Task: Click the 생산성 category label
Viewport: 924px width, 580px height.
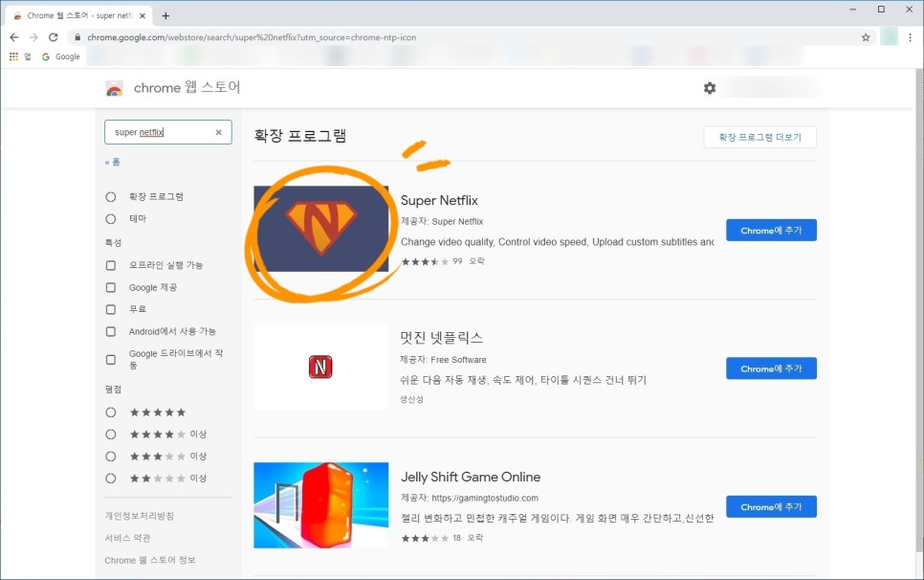Action: (x=411, y=400)
